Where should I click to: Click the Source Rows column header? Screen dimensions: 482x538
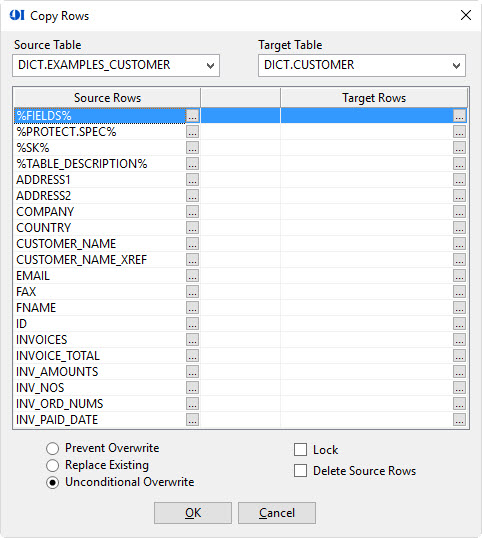coord(107,98)
